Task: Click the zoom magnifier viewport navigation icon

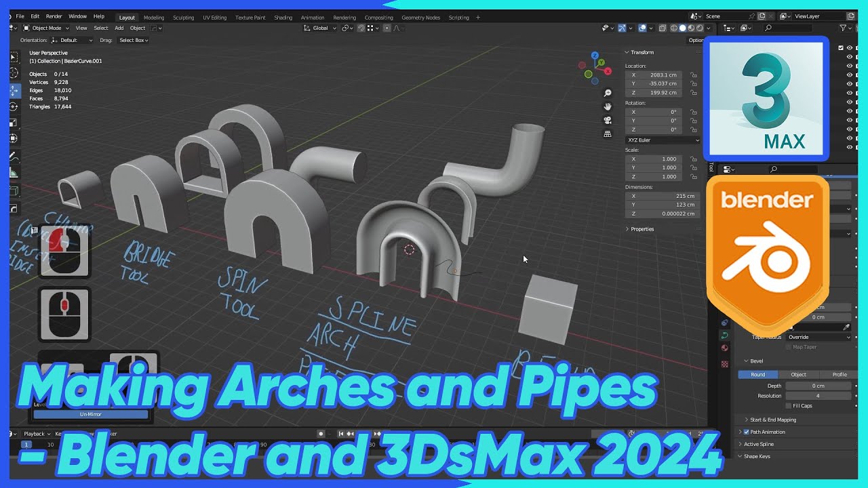Action: tap(608, 93)
